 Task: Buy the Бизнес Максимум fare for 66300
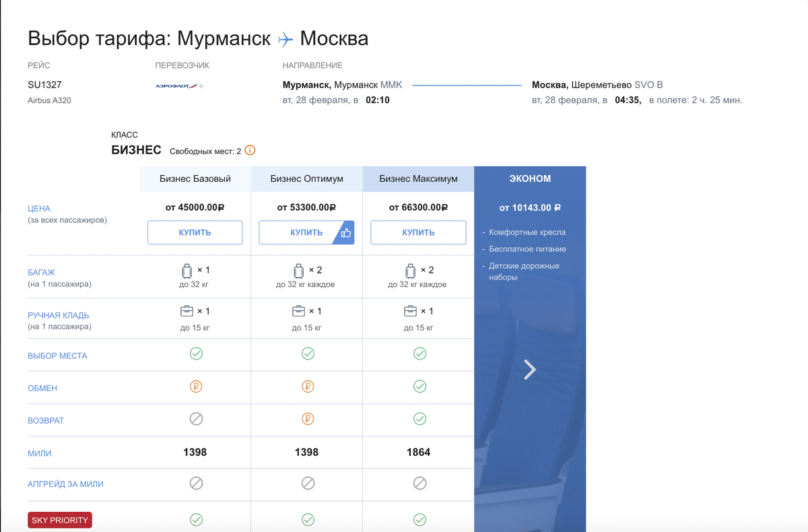(419, 232)
